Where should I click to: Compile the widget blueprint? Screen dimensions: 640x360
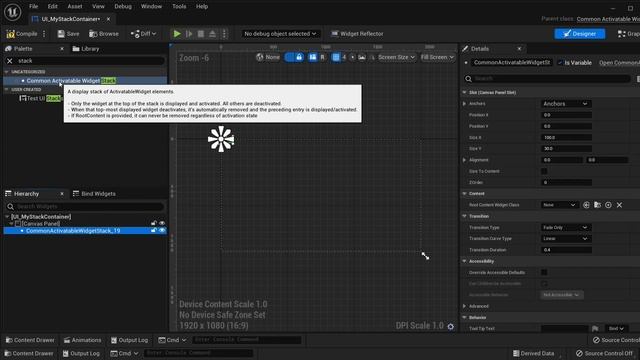22,34
